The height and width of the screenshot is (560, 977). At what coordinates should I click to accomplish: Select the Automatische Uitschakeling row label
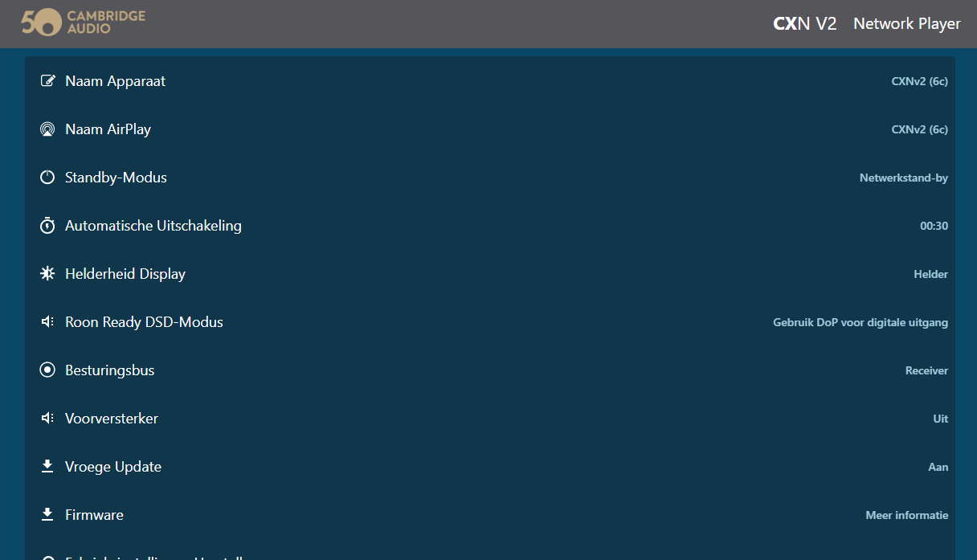pyautogui.click(x=153, y=226)
